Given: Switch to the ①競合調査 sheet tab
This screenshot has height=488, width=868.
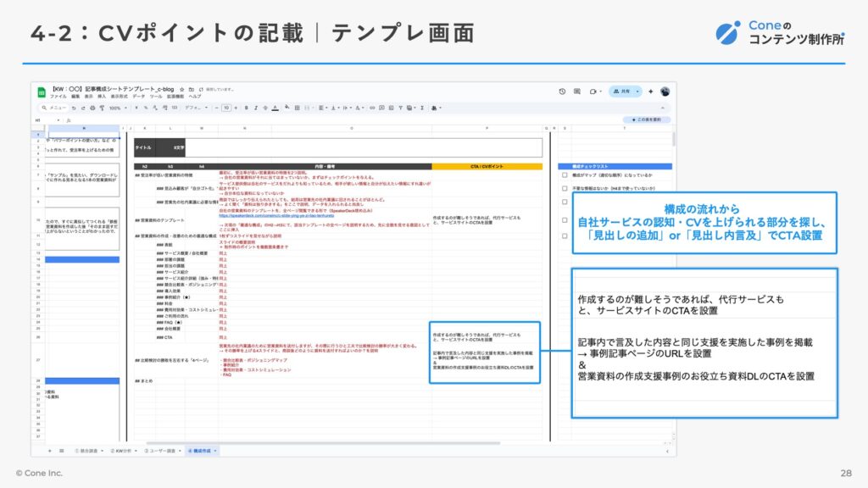Looking at the screenshot, I should pos(88,451).
